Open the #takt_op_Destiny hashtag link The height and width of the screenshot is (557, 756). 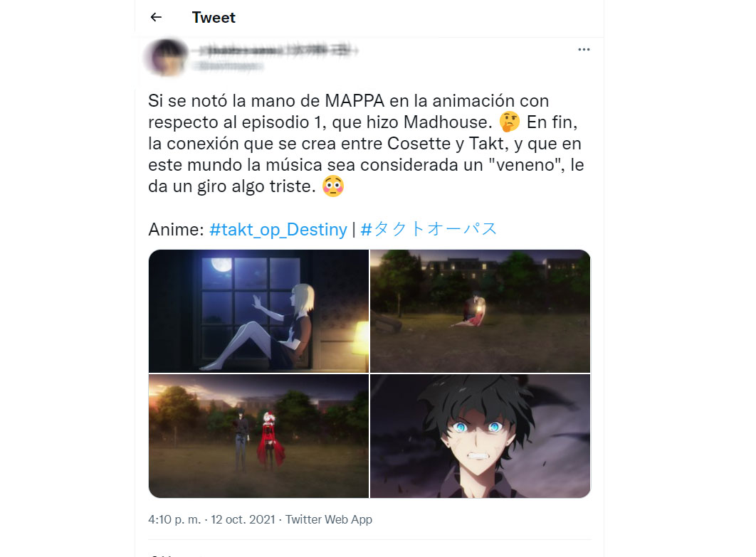[278, 229]
